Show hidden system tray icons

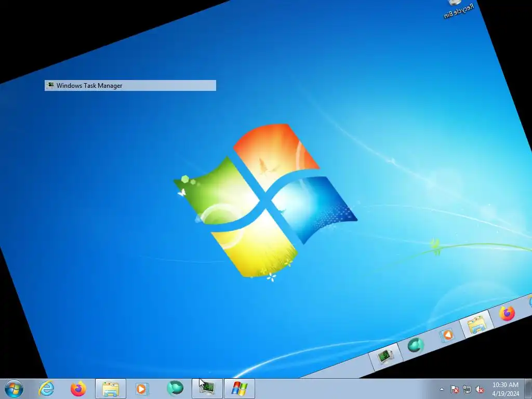pyautogui.click(x=442, y=390)
